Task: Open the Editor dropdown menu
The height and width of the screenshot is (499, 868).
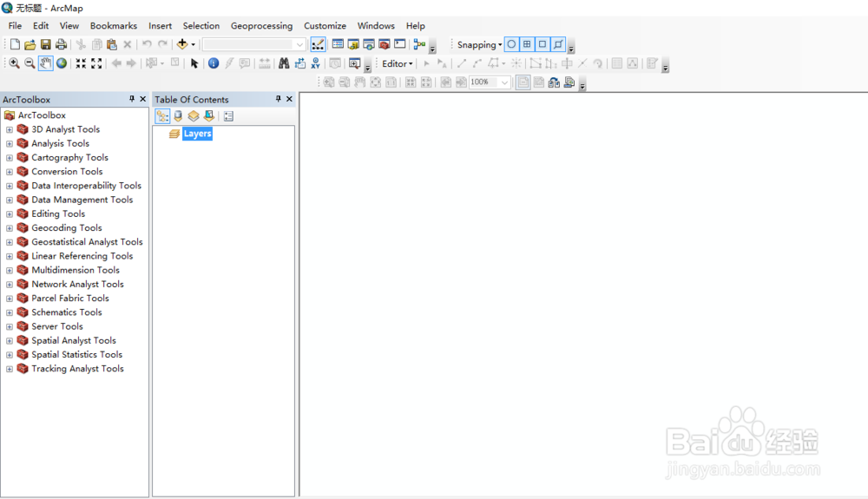Action: [x=397, y=63]
